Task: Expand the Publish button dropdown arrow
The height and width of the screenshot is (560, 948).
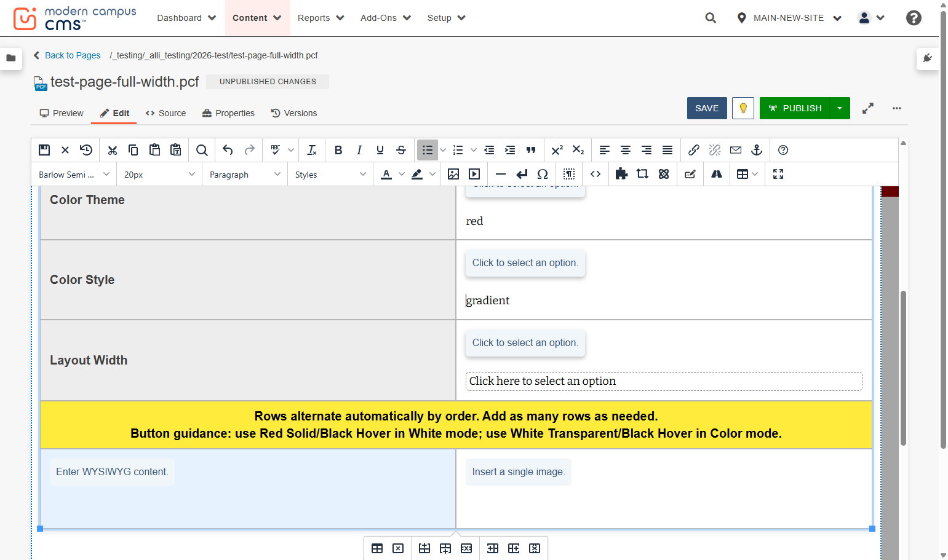Action: 840,108
